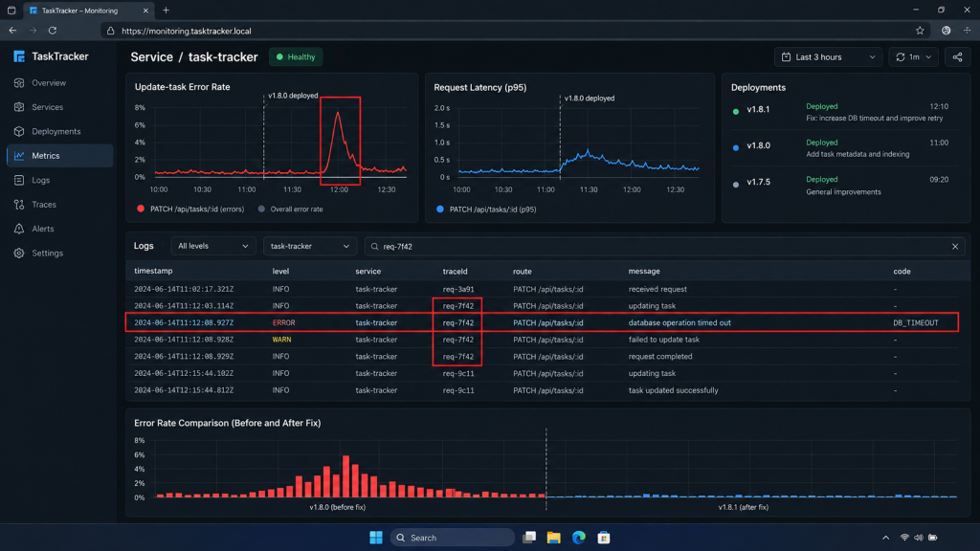The width and height of the screenshot is (980, 551).
Task: Click the Alerts bell icon
Action: pyautogui.click(x=19, y=229)
